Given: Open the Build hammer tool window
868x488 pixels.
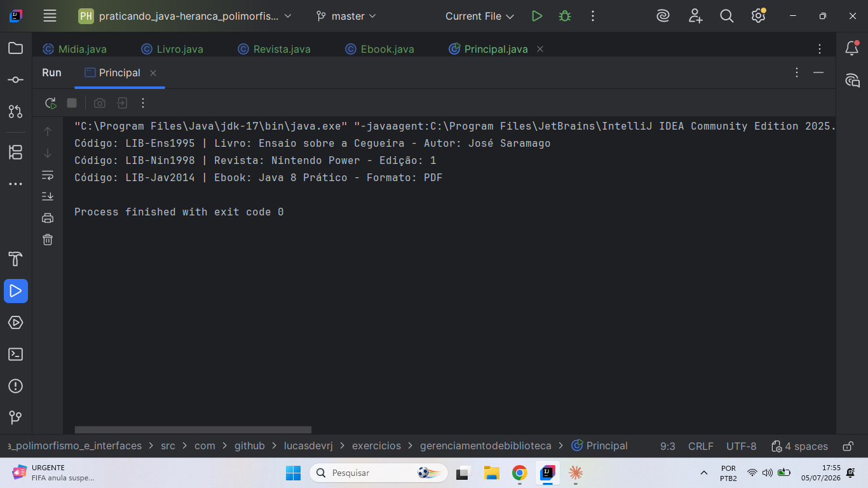Looking at the screenshot, I should 15,259.
